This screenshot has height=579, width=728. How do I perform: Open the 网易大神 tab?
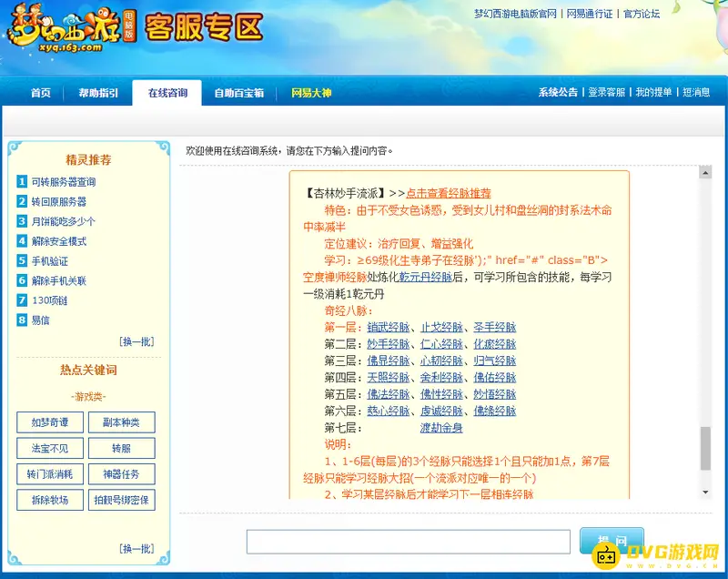coord(311,93)
